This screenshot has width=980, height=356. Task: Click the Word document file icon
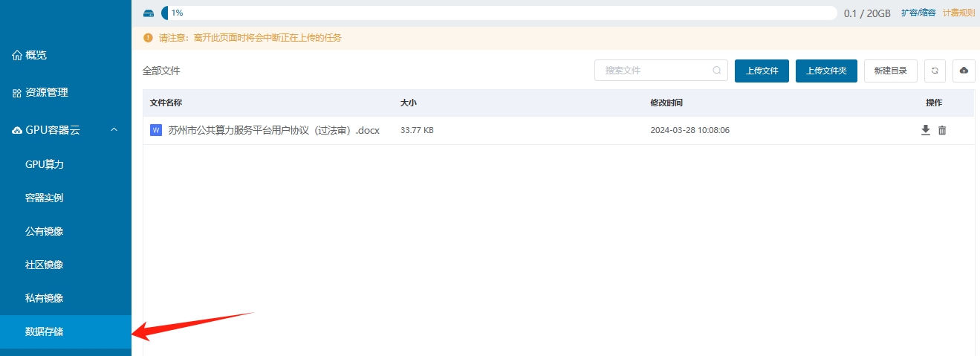[x=156, y=130]
